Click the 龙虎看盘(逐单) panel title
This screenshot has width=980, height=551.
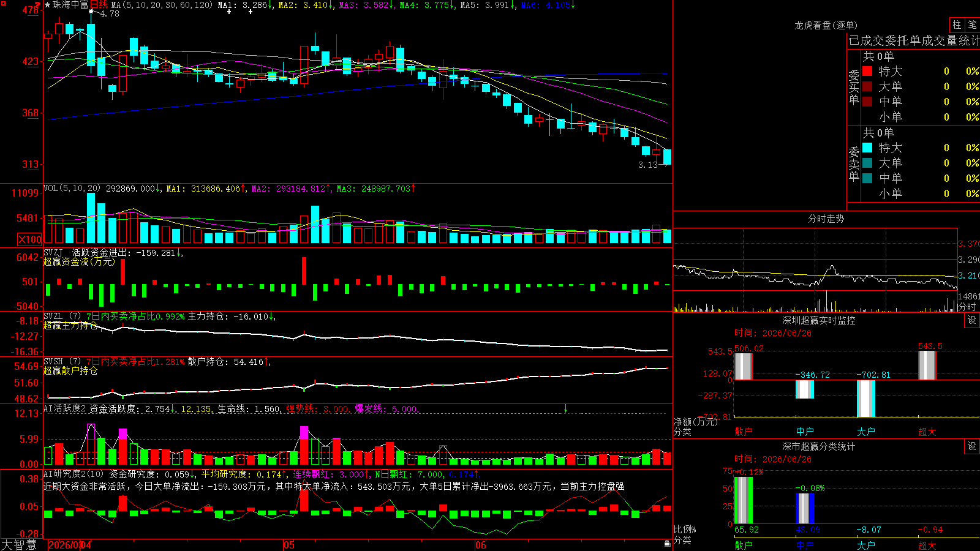pos(826,25)
